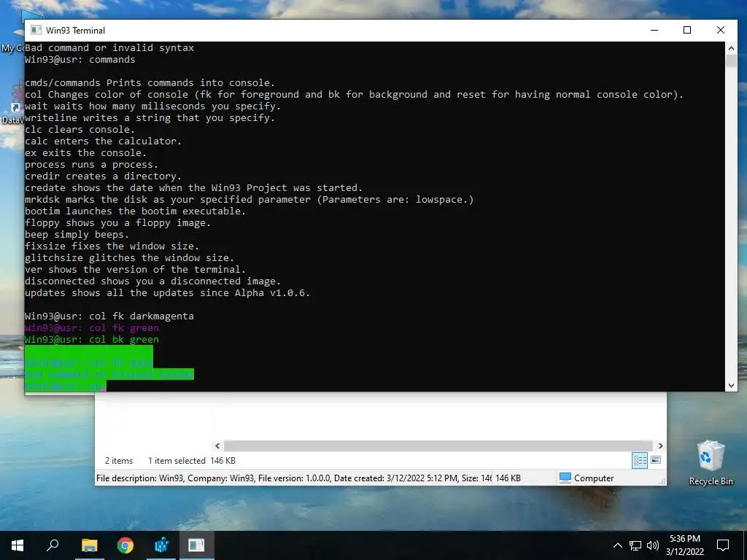Open the network status tray icon
This screenshot has height=560, width=747.
tap(635, 545)
